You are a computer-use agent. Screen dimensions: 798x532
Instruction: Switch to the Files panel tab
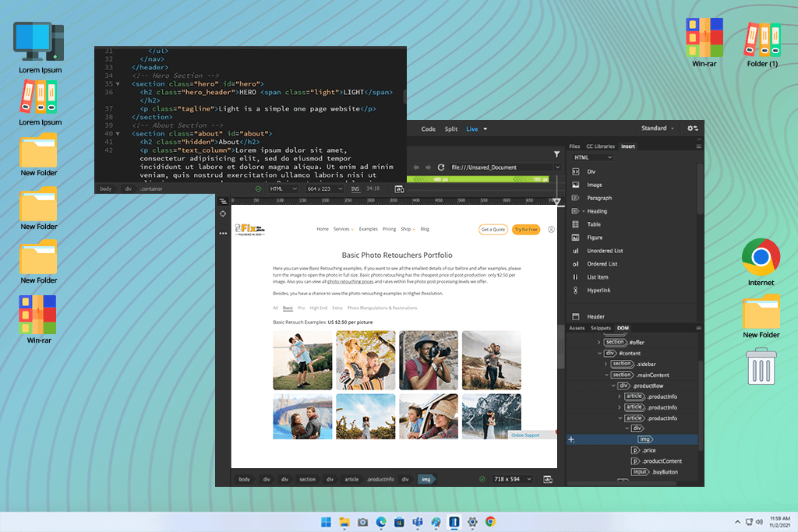(x=574, y=146)
